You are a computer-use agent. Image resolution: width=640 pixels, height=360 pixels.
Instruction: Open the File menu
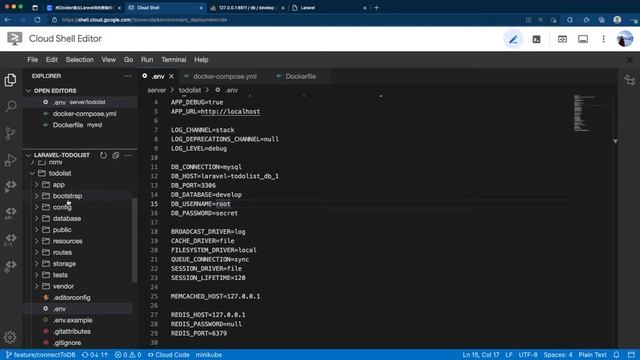(33, 60)
